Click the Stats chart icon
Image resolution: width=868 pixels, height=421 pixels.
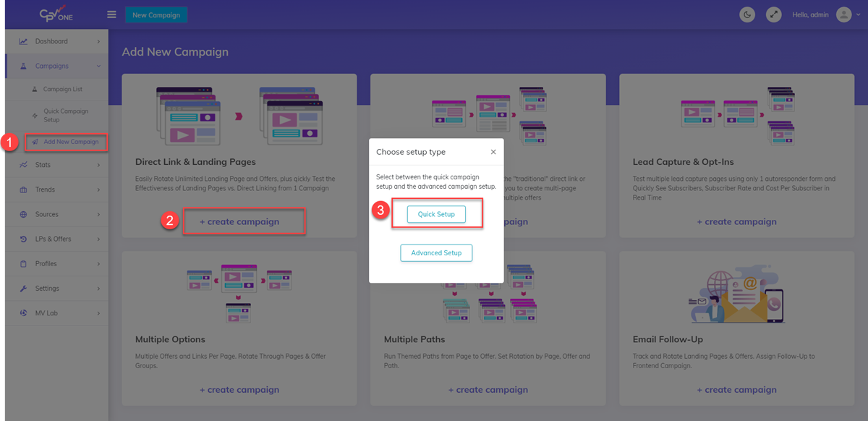[x=23, y=165]
